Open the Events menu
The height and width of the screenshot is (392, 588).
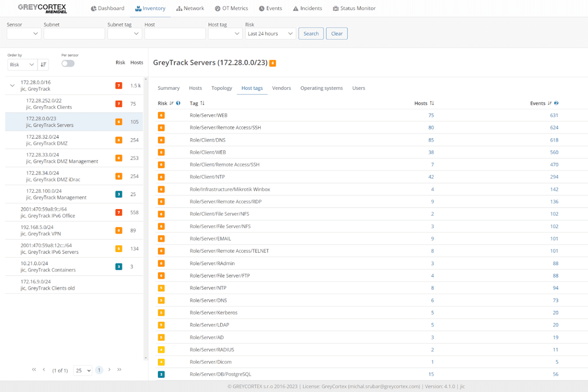click(x=271, y=8)
